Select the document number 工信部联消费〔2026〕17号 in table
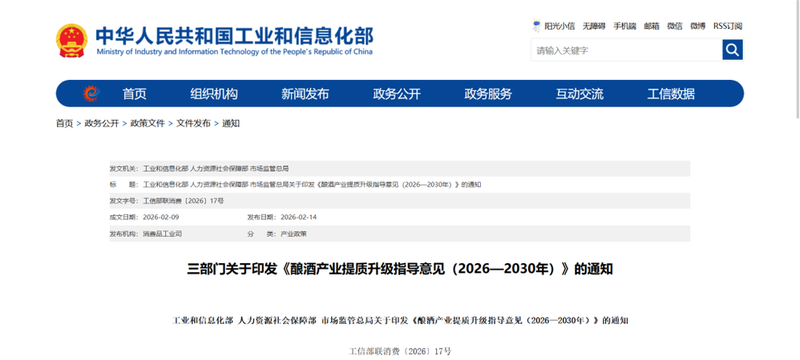The width and height of the screenshot is (800, 360). pos(183,201)
